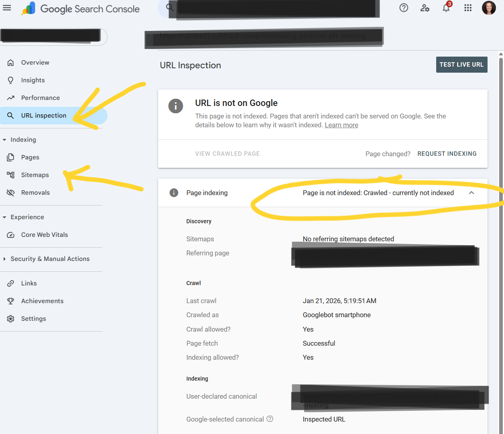The image size is (504, 434).
Task: Open the hamburger main menu
Action: click(7, 8)
